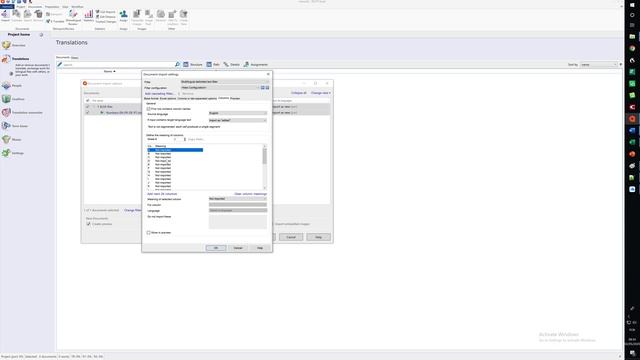
Task: Open the Workflow ribbon tab
Action: click(x=77, y=7)
